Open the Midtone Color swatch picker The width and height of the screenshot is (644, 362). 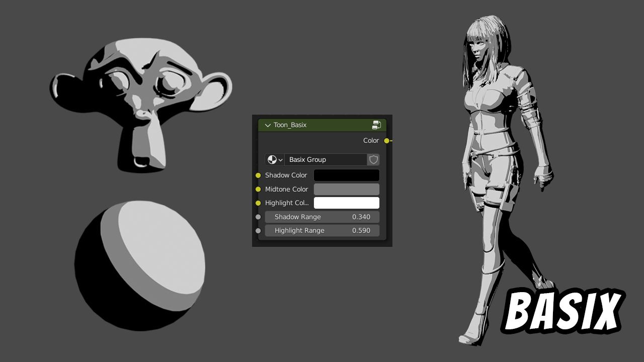pos(346,189)
